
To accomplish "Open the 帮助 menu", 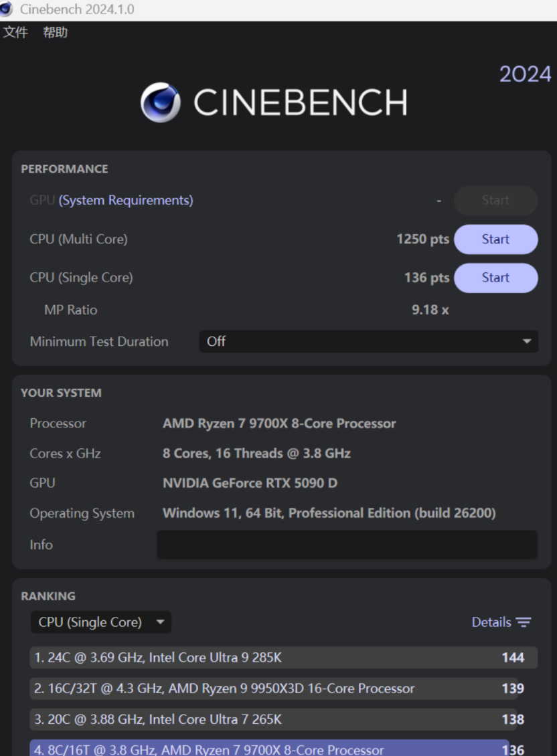I will (55, 32).
